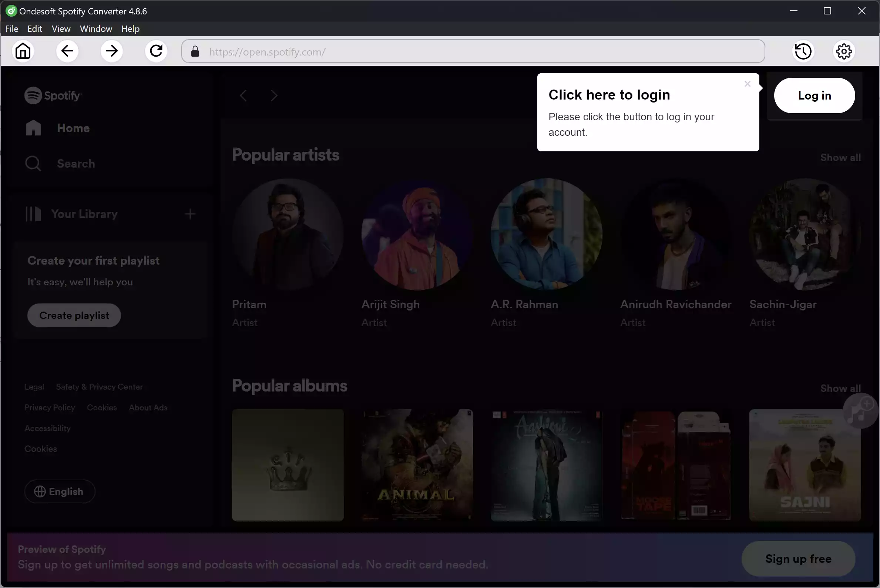Click the Anirudh Ravichander name text
This screenshot has width=880, height=588.
coord(676,305)
